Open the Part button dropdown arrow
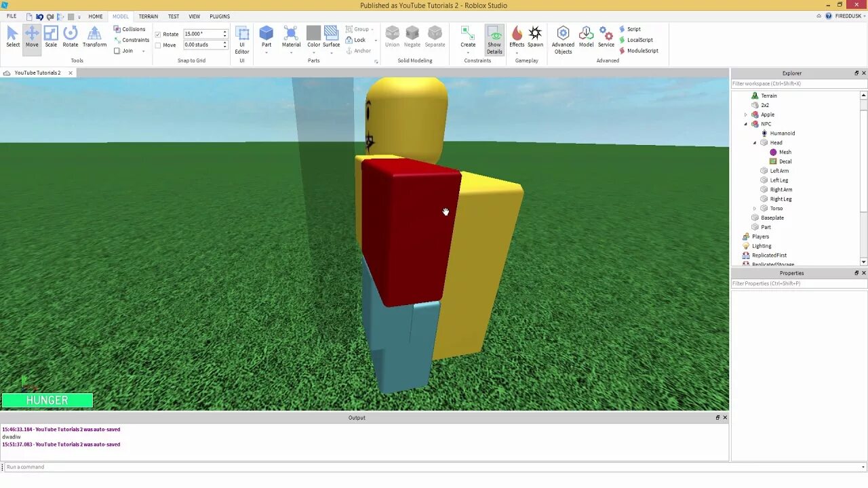868x488 pixels. click(x=267, y=53)
